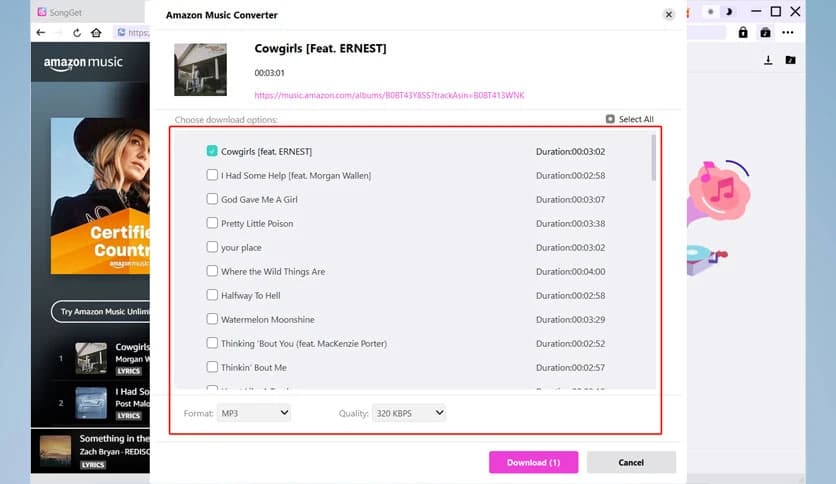Check Thinking 'Bout You track
This screenshot has height=484, width=836.
point(212,343)
